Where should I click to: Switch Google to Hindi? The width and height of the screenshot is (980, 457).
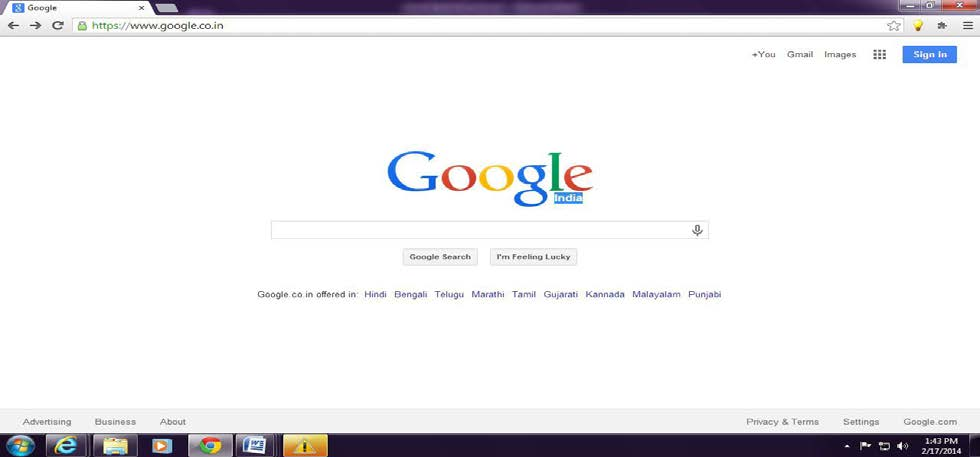pyautogui.click(x=375, y=294)
